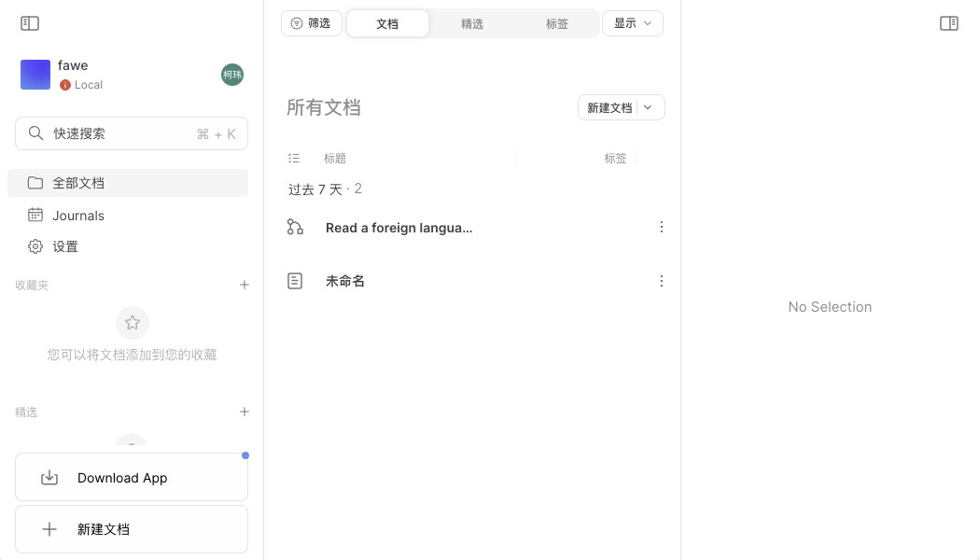
Task: Open the fawe workspace switcher
Action: pyautogui.click(x=75, y=75)
